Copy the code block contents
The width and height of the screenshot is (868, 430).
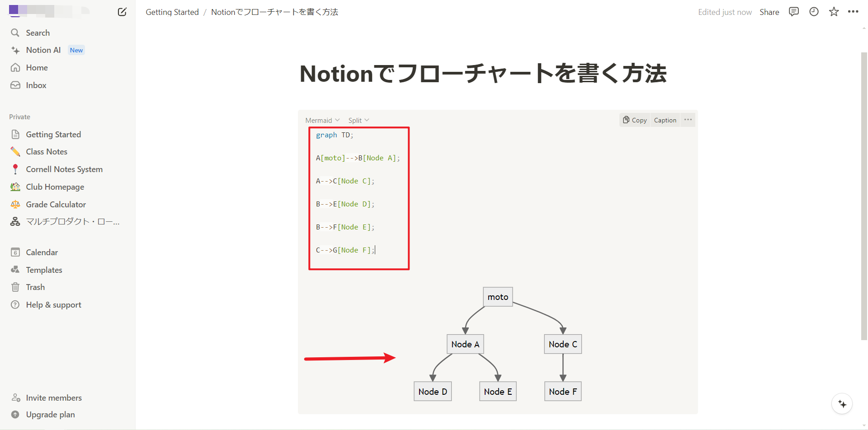pos(635,120)
